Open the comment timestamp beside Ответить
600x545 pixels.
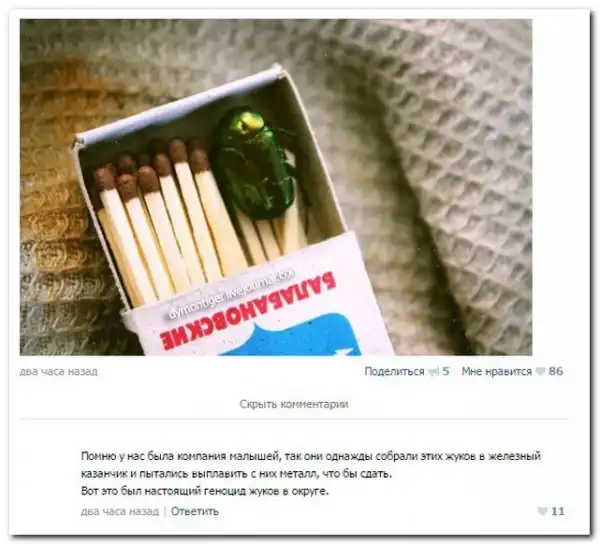click(x=120, y=511)
